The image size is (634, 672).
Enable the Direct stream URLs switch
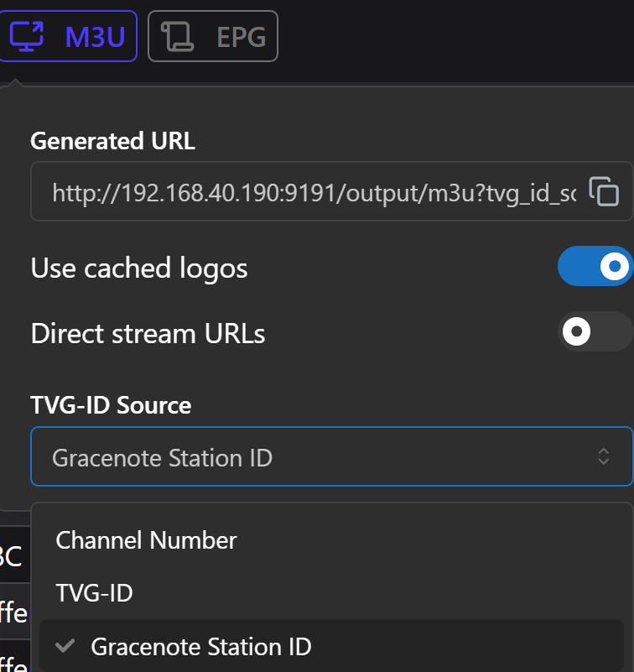click(595, 332)
